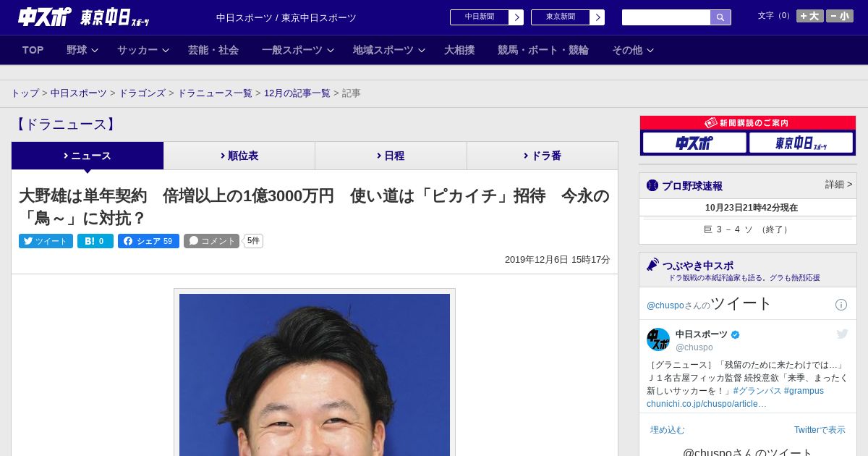Image resolution: width=868 pixels, height=456 pixels.
Task: Increase text size with 大 button
Action: (810, 16)
